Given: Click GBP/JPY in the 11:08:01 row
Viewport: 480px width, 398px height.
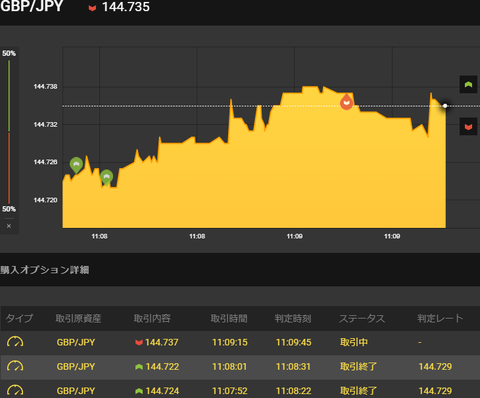Looking at the screenshot, I should pyautogui.click(x=76, y=367).
